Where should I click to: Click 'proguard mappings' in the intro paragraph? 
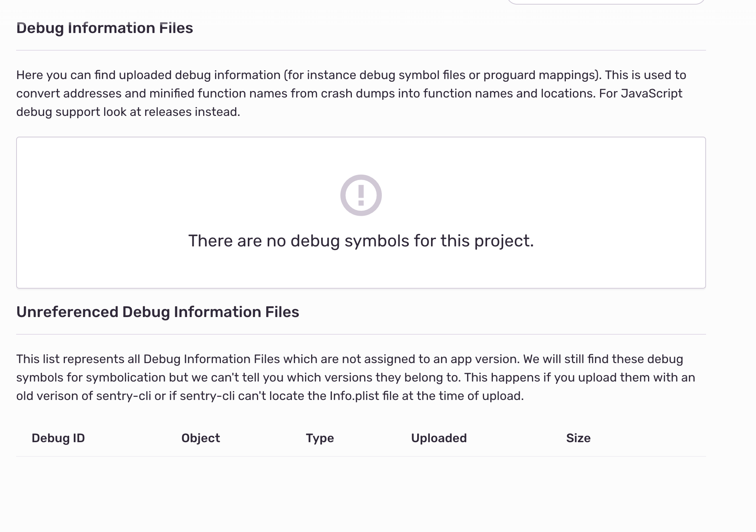[x=540, y=75]
